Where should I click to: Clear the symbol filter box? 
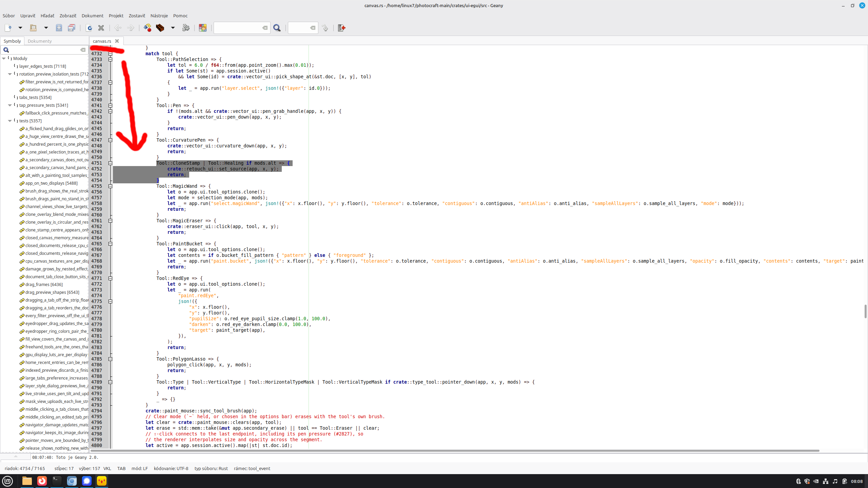point(83,50)
